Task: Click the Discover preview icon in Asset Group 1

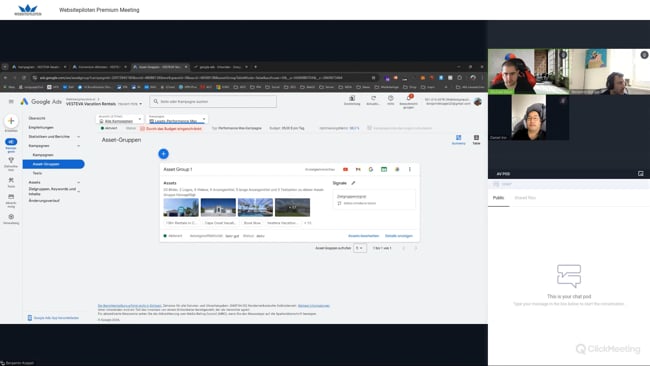Action: [397, 170]
